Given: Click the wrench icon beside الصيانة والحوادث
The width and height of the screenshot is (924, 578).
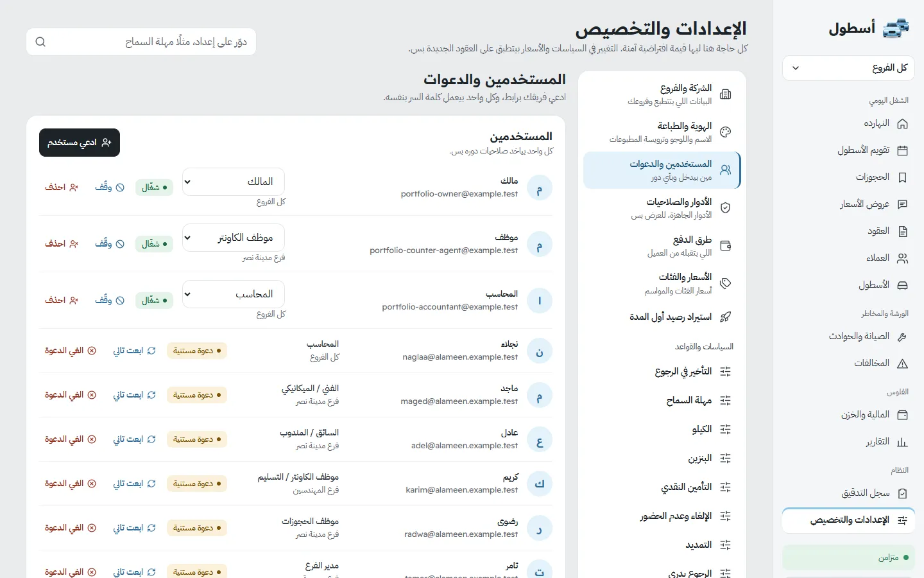Looking at the screenshot, I should 902,337.
